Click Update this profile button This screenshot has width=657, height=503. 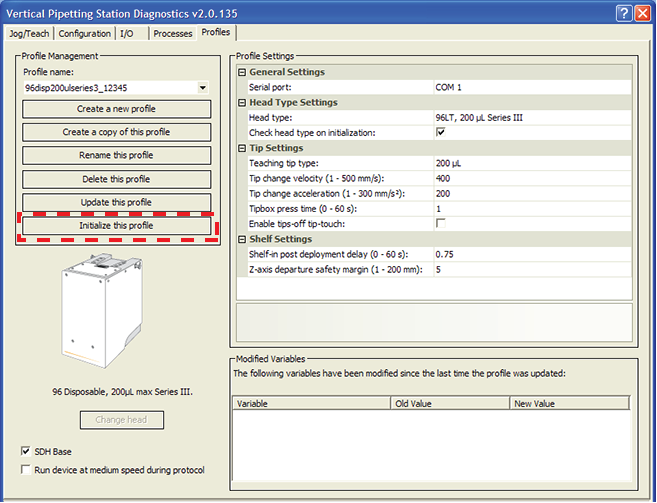click(116, 203)
